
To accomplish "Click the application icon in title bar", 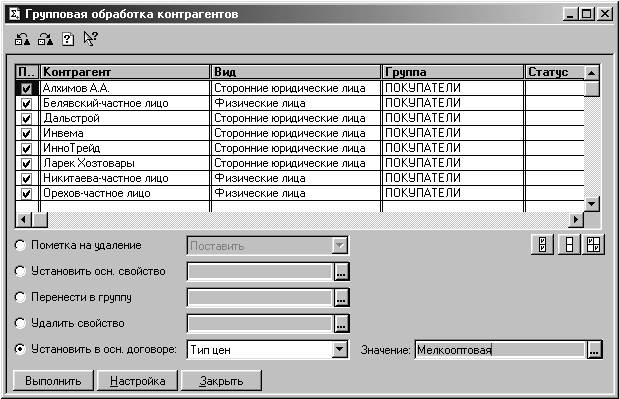I will point(14,14).
